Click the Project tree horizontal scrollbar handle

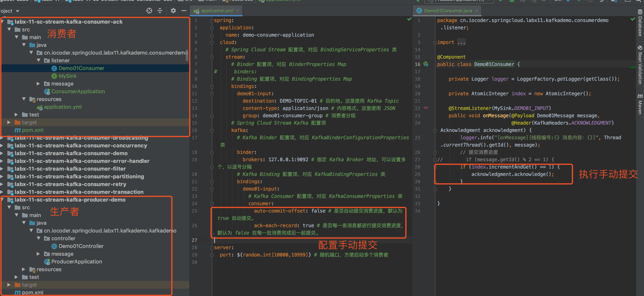(x=187, y=55)
